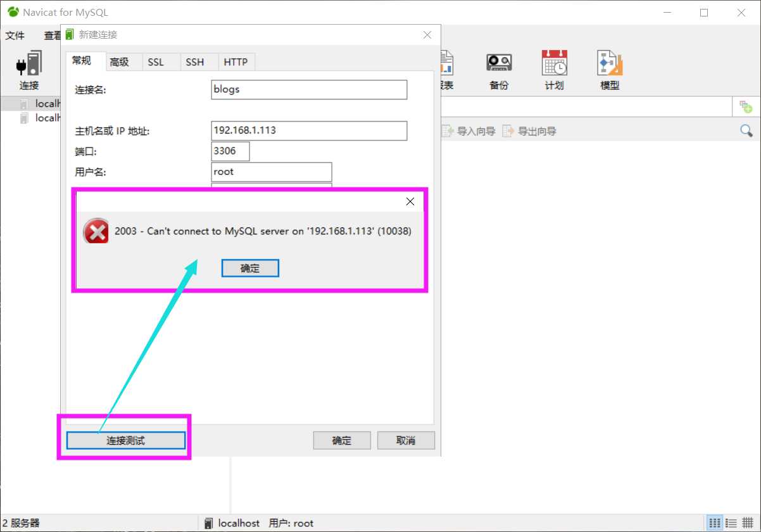Click the 连接 (Connection) toolbar icon

[x=28, y=70]
